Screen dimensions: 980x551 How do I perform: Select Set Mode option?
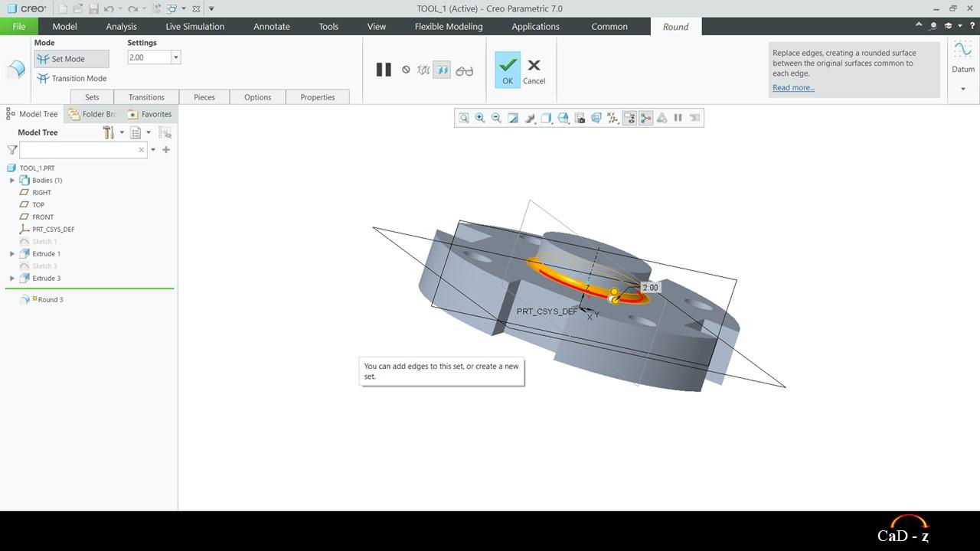coord(71,59)
